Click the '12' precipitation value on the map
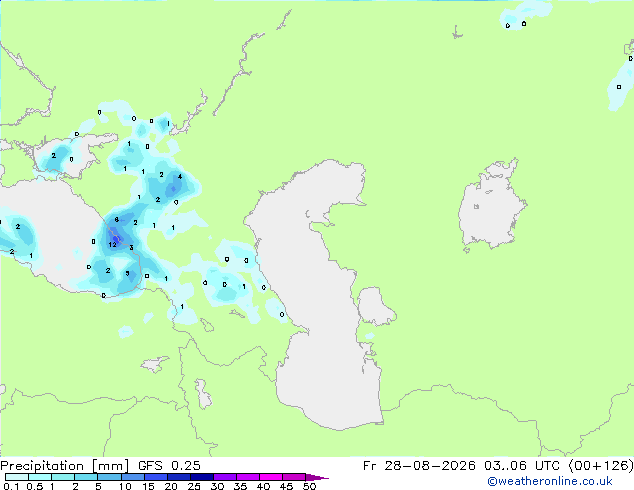 112,245
